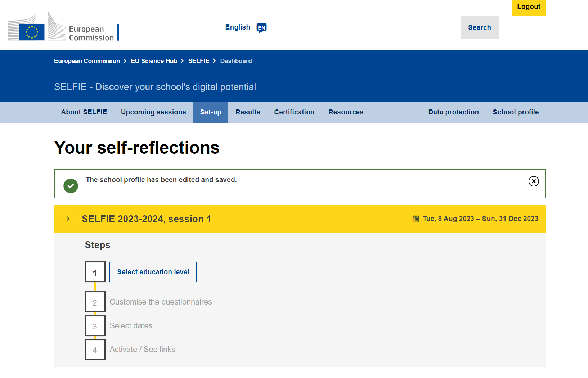This screenshot has height=378, width=588.
Task: Dismiss the saved profile notification
Action: (534, 181)
